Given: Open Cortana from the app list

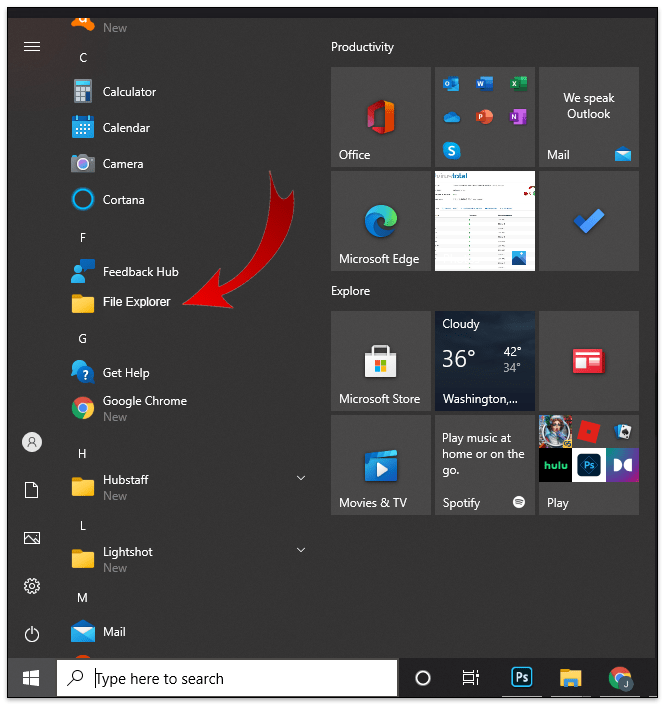Looking at the screenshot, I should click(189, 199).
